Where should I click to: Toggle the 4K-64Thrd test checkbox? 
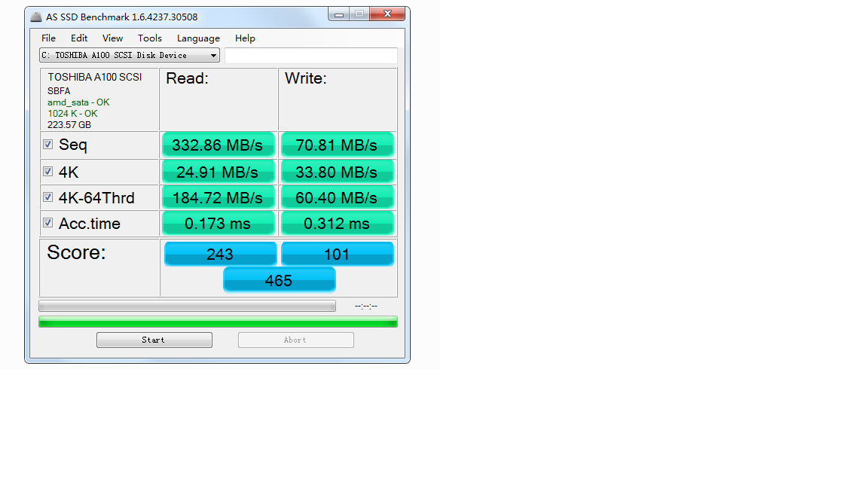tap(48, 197)
